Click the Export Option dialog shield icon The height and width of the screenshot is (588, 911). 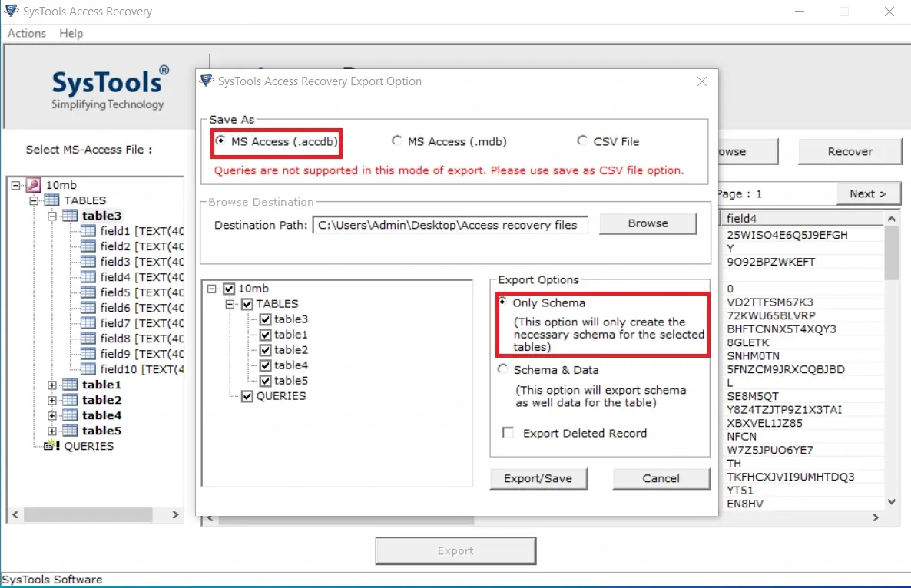pos(207,81)
